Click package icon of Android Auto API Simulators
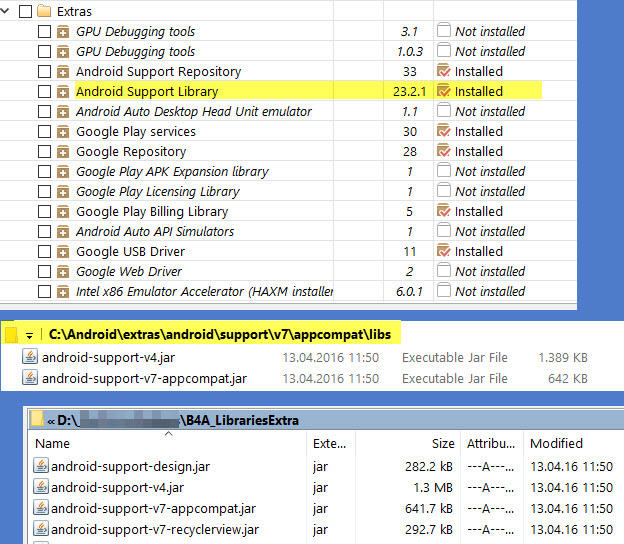This screenshot has height=544, width=624. (63, 232)
